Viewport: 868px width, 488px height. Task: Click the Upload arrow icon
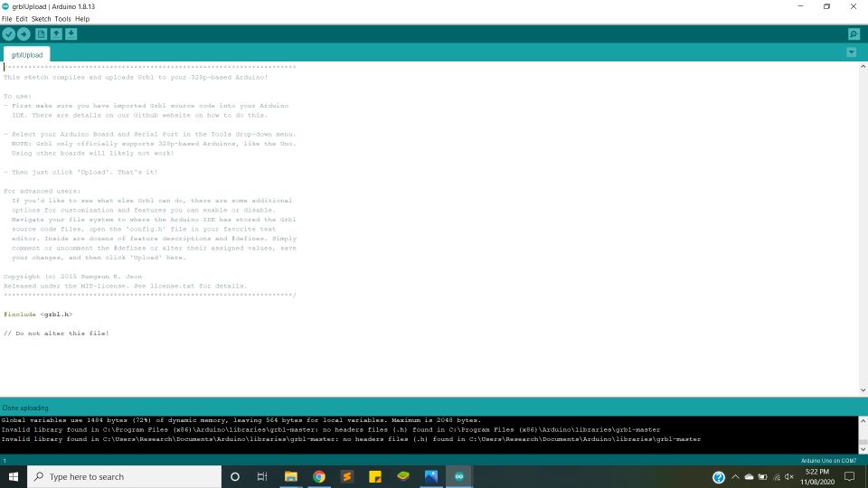24,34
